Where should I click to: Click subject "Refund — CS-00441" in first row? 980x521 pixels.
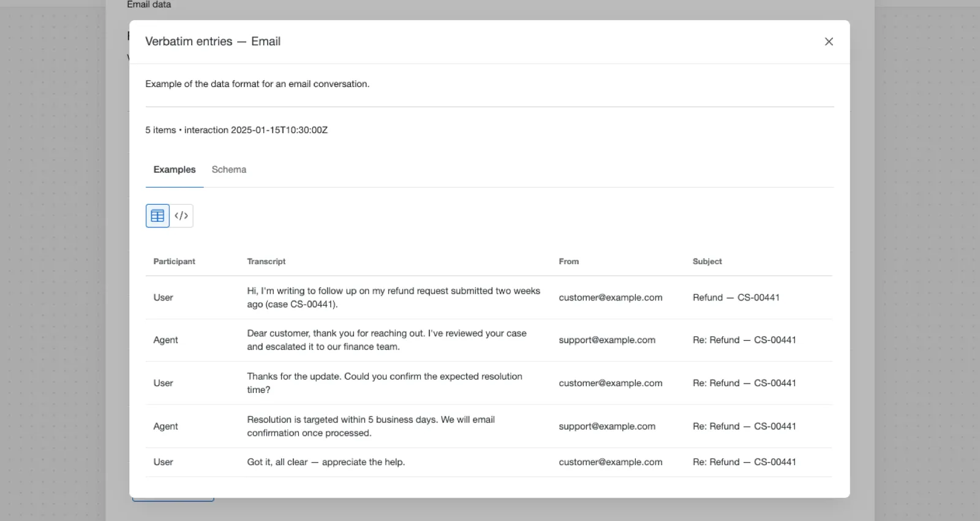pos(736,297)
